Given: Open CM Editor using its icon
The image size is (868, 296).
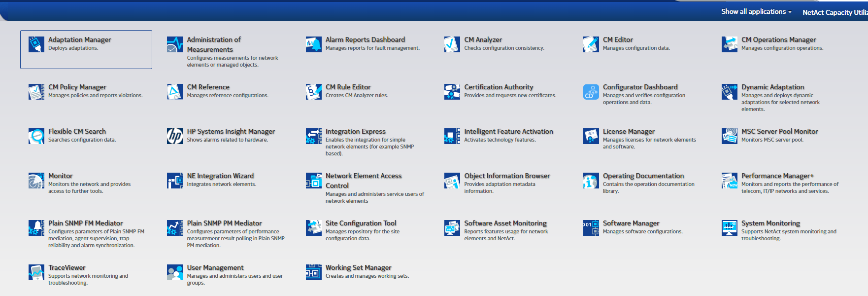Looking at the screenshot, I should (591, 44).
